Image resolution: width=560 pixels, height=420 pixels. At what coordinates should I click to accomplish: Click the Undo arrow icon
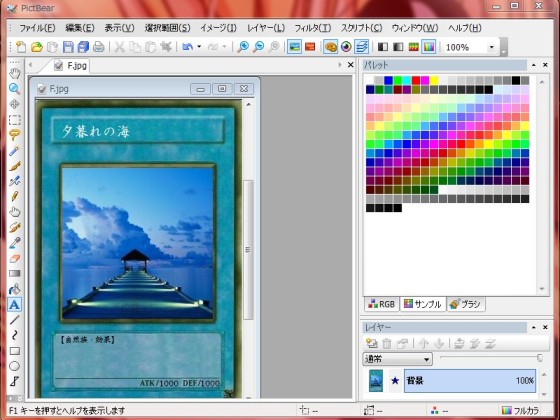coord(187,47)
